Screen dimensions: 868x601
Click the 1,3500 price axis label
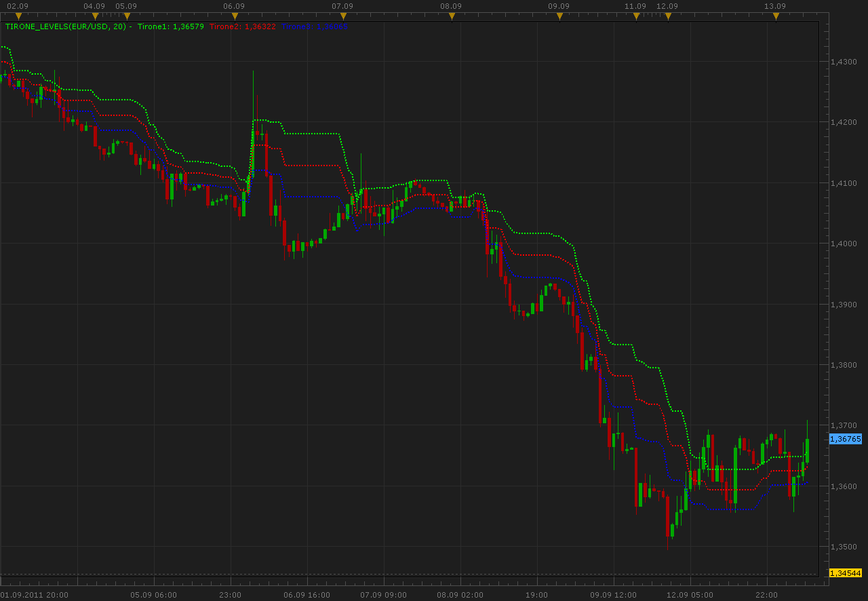pyautogui.click(x=844, y=547)
